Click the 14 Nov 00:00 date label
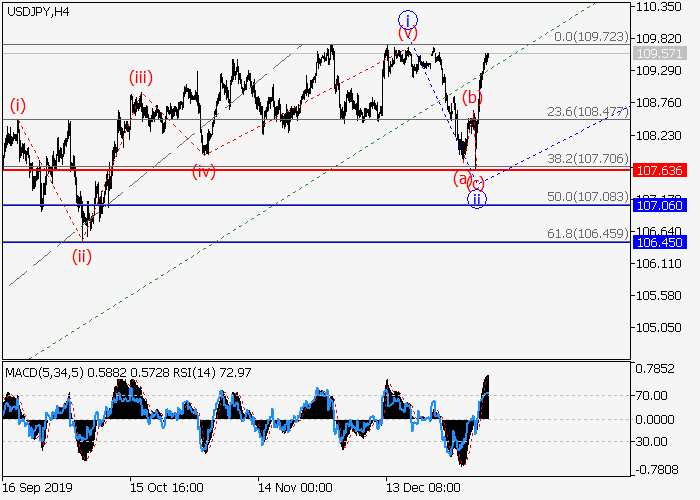 point(295,488)
